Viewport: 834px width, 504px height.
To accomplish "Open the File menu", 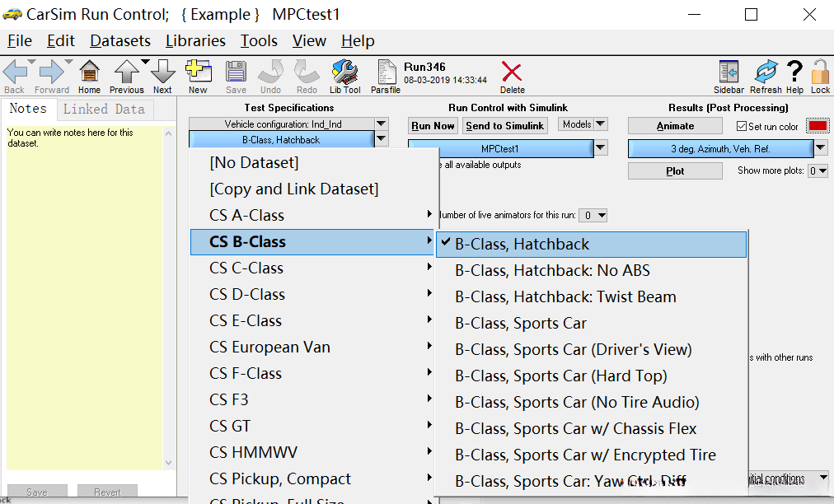I will coord(20,41).
